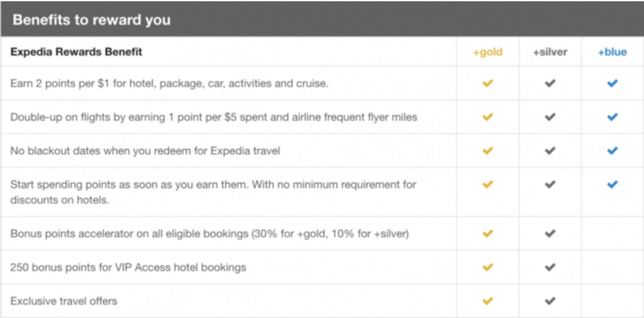Click silver checkmark for Start spending points row
Screen dimensions: 644x318
click(550, 185)
